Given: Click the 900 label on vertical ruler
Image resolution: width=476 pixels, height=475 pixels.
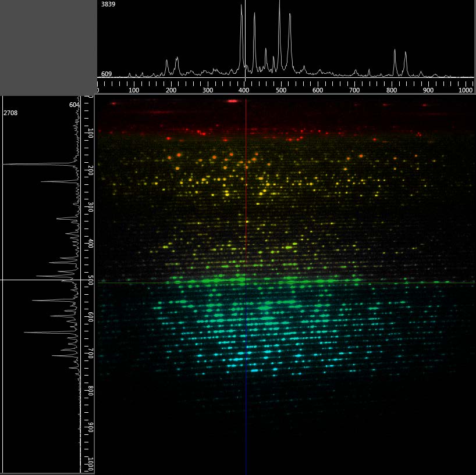Looking at the screenshot, I should click(x=90, y=427).
